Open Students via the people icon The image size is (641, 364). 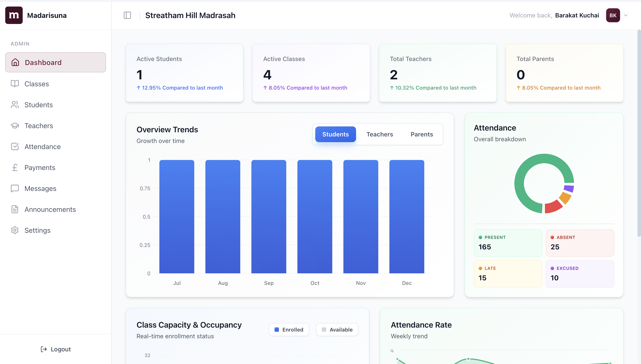click(x=15, y=105)
